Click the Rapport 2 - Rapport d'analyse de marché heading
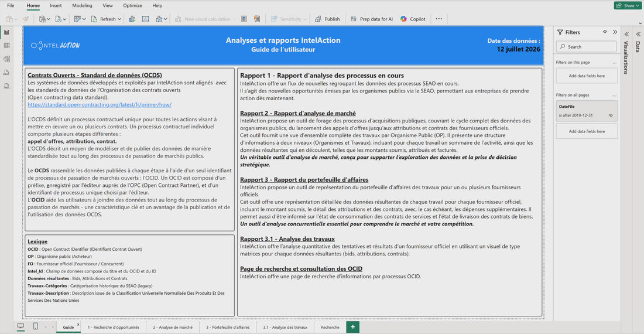Viewport: 644px width, 334px height. tap(298, 113)
